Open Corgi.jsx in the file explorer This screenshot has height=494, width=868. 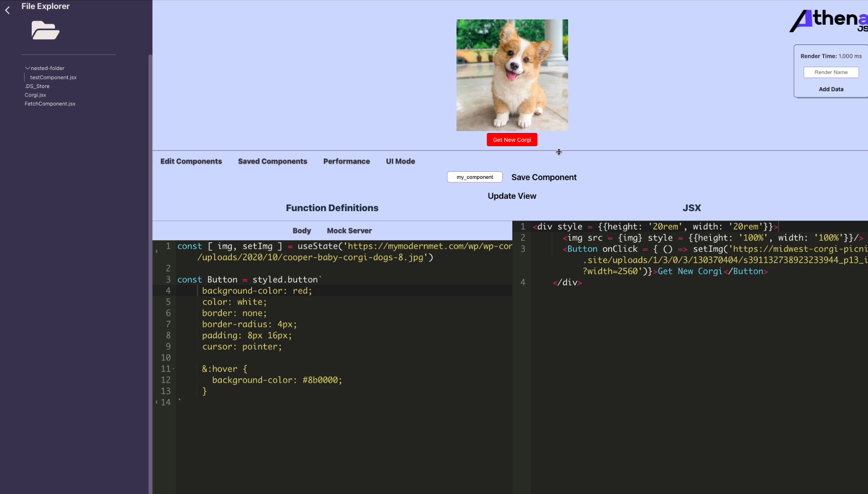(x=35, y=95)
